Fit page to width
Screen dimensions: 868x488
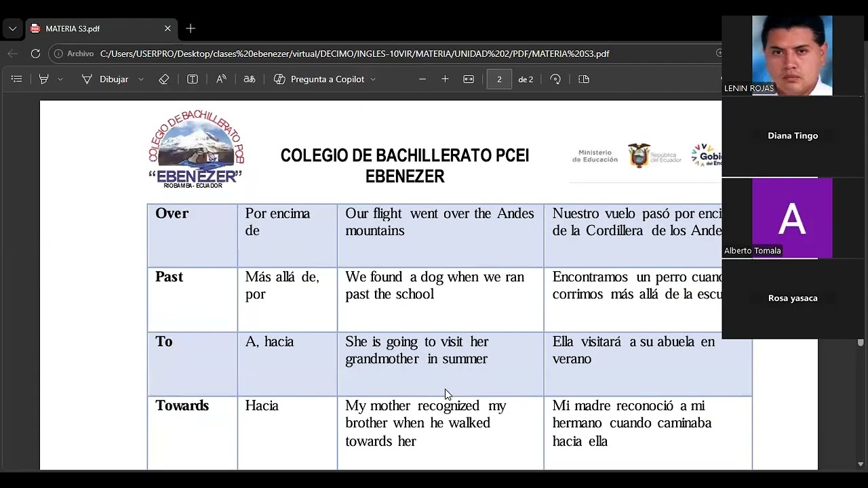pos(469,79)
